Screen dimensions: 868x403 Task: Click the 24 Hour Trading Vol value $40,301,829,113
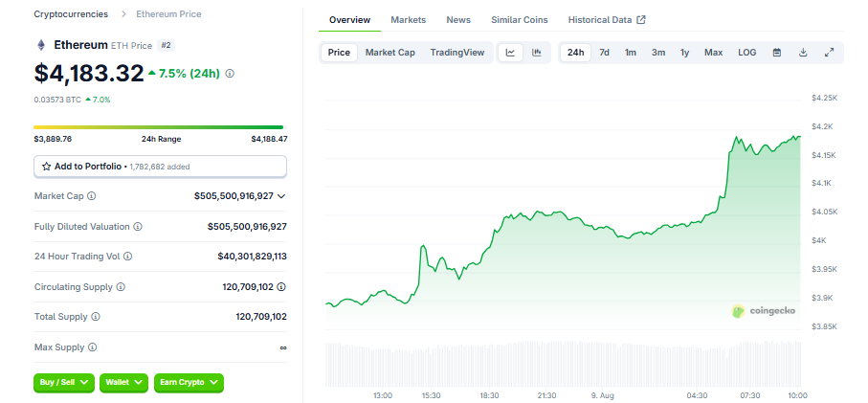pyautogui.click(x=252, y=257)
